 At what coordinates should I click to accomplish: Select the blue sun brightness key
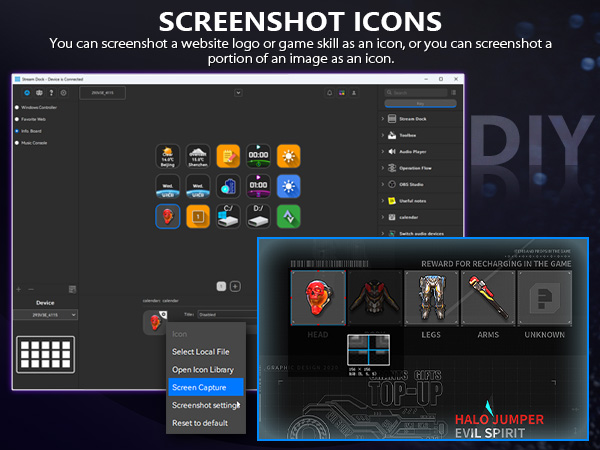point(289,186)
